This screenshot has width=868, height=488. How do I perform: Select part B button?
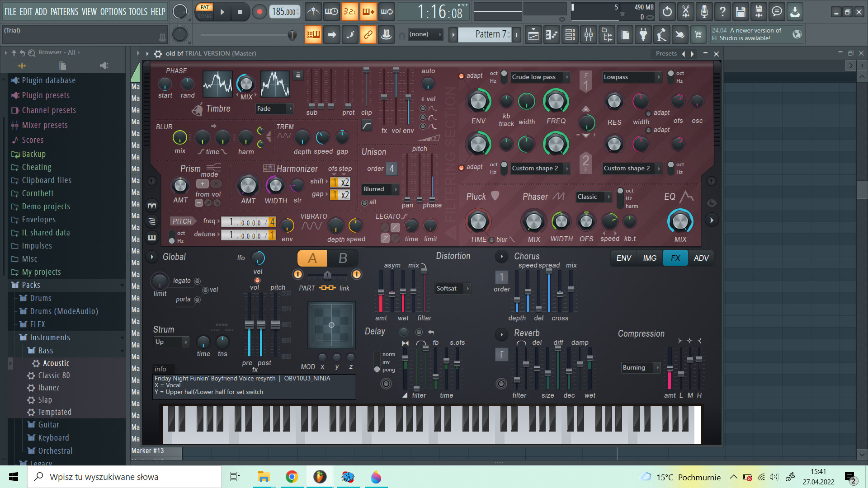(343, 258)
